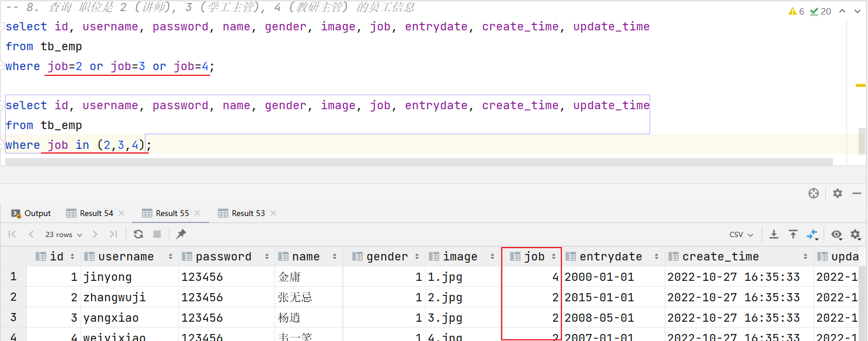Expand the 23 rows page size dropdown
The width and height of the screenshot is (868, 341).
63,234
